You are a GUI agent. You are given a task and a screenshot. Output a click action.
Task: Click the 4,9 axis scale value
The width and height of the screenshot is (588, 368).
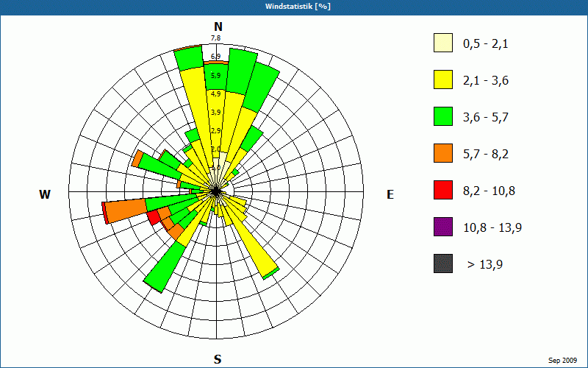click(x=216, y=94)
